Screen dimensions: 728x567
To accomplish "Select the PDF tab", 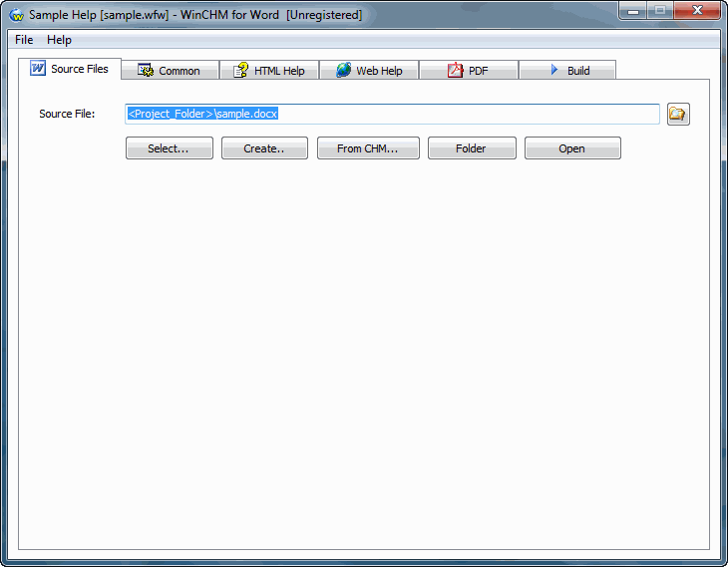I will [469, 71].
